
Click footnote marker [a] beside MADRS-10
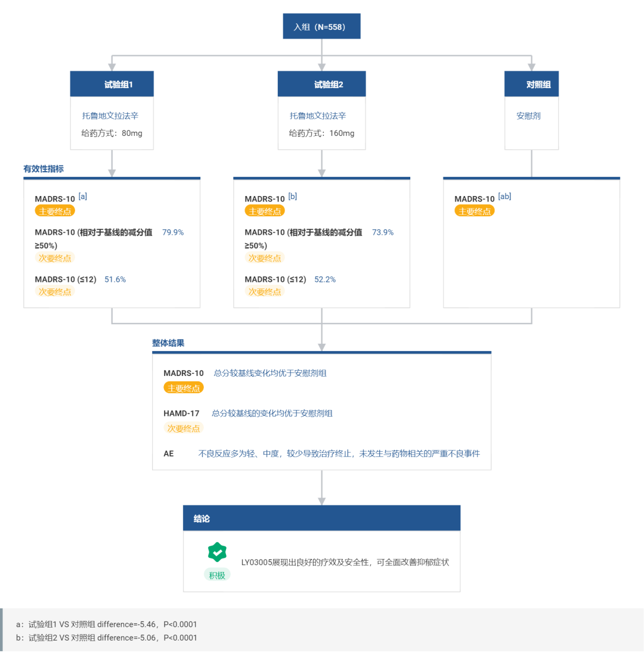(83, 197)
